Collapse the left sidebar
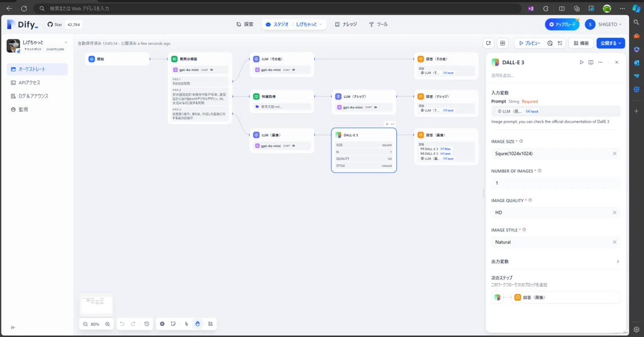The width and height of the screenshot is (644, 337). click(x=13, y=327)
